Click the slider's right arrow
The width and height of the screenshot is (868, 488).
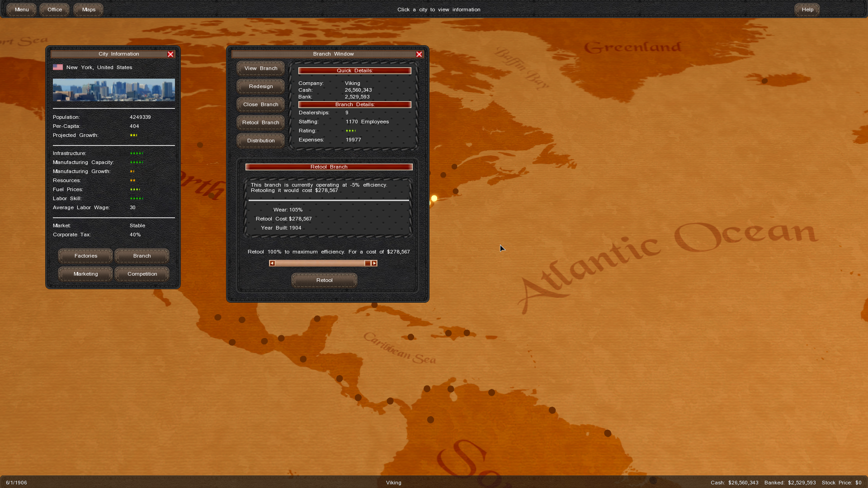click(x=374, y=263)
